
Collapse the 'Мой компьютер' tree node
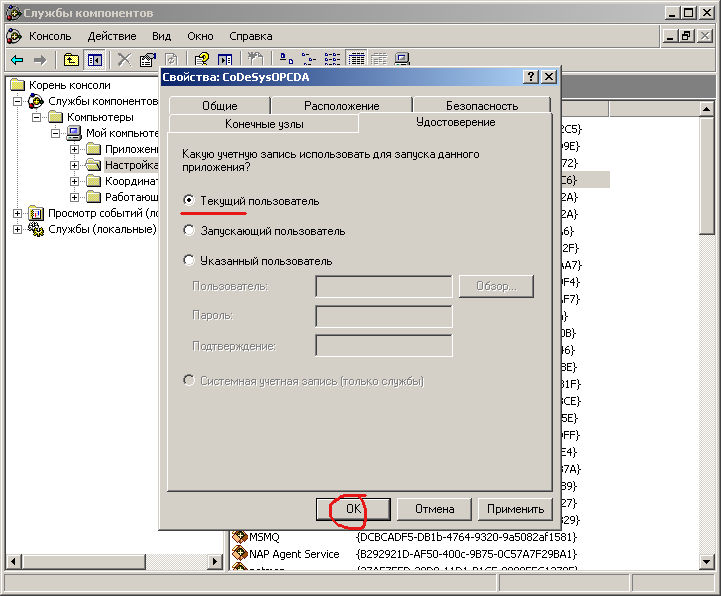(56, 133)
